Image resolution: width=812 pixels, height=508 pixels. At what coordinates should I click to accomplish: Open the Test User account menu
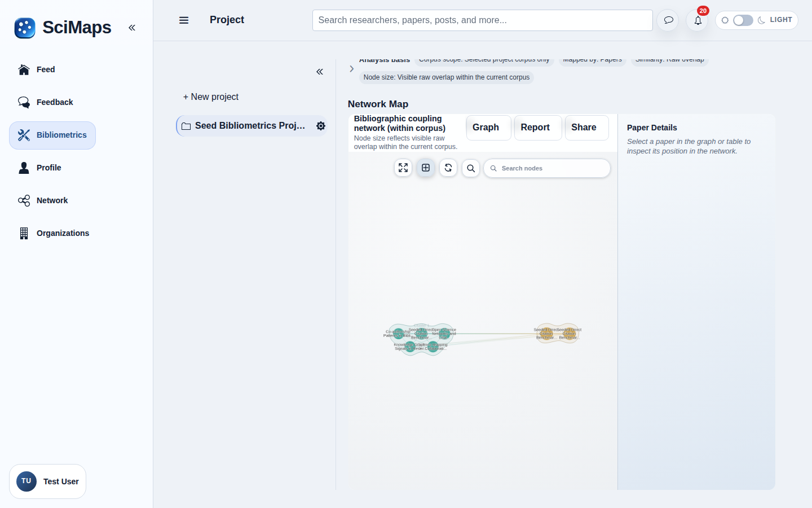click(47, 481)
